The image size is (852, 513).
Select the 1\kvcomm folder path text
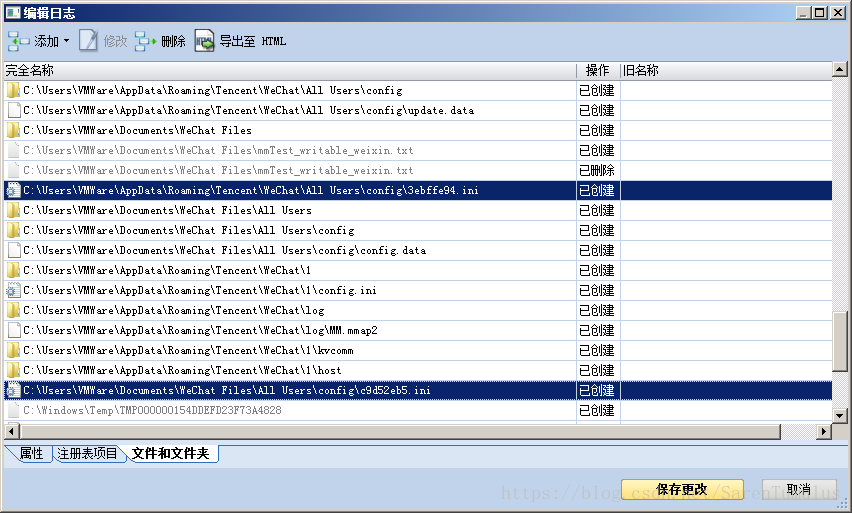click(x=188, y=351)
